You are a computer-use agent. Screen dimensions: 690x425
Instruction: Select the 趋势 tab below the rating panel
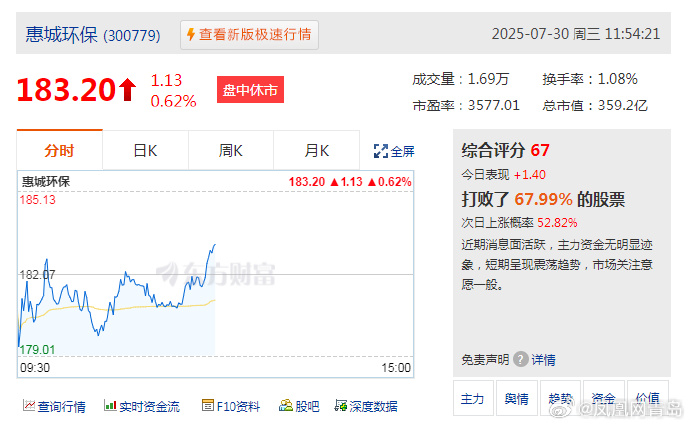(x=561, y=399)
